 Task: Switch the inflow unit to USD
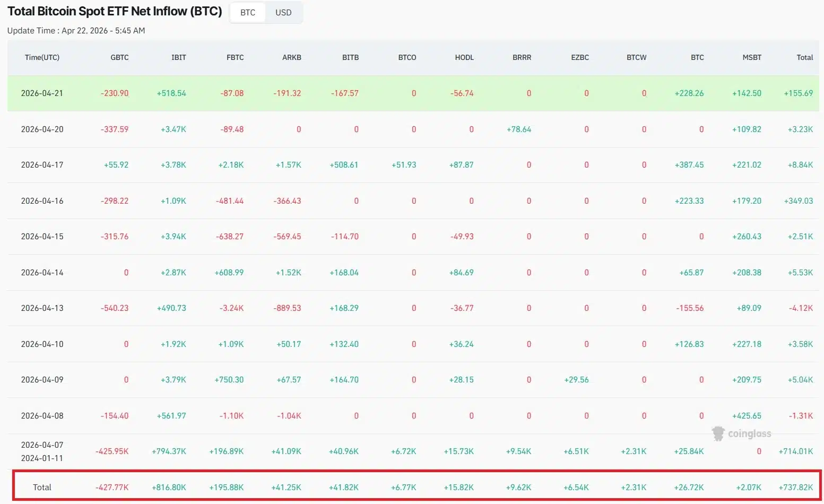pyautogui.click(x=283, y=12)
